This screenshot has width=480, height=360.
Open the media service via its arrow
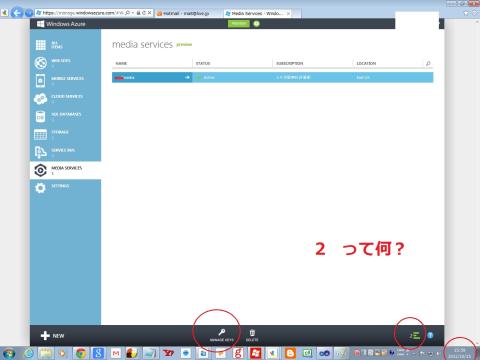(187, 77)
